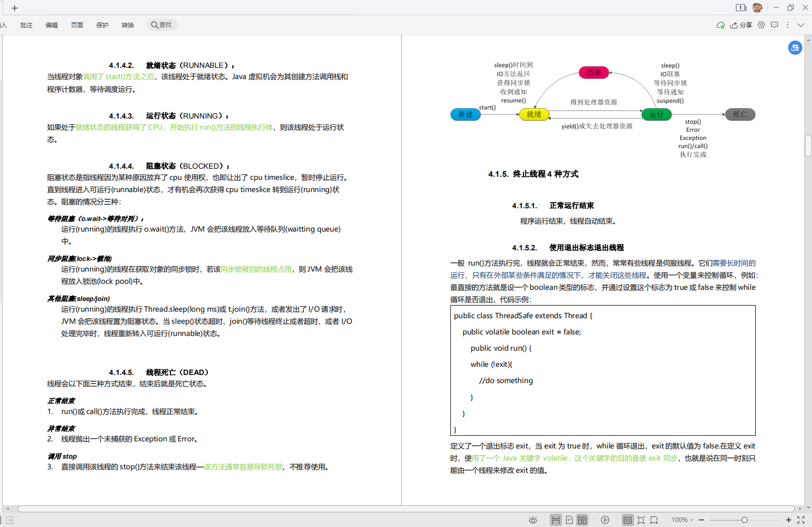Fit page to width icon
Screen dimensions: 812x527
[654, 520]
